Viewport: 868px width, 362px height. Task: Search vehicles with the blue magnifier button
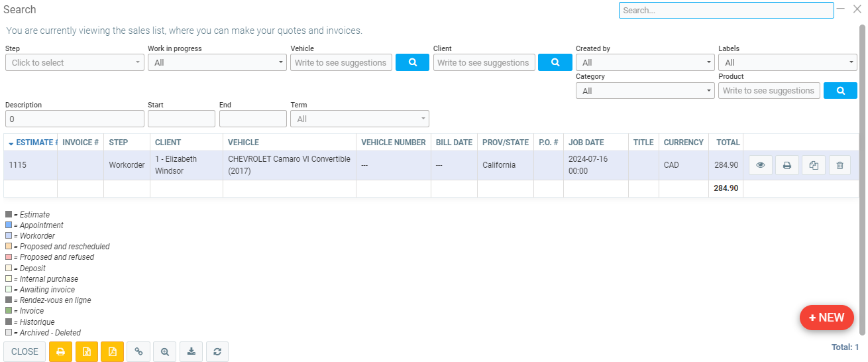click(412, 62)
